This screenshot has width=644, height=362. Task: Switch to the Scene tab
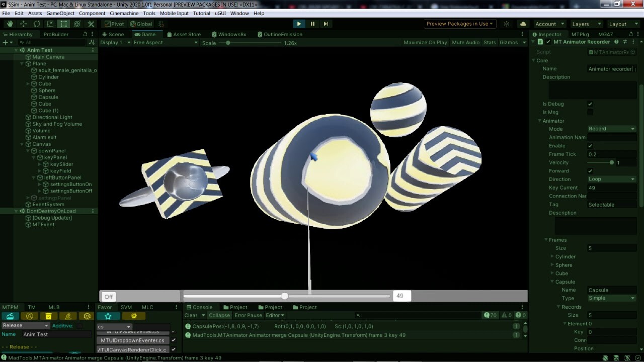click(x=113, y=34)
